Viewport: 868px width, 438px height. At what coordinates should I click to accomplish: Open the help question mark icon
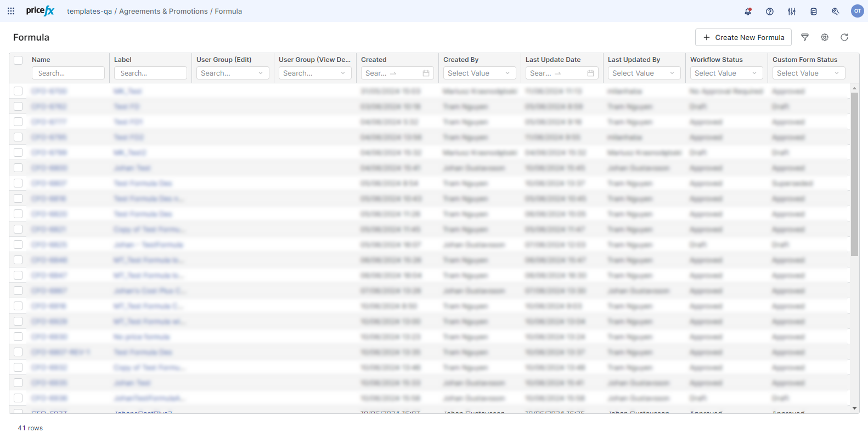tap(770, 11)
